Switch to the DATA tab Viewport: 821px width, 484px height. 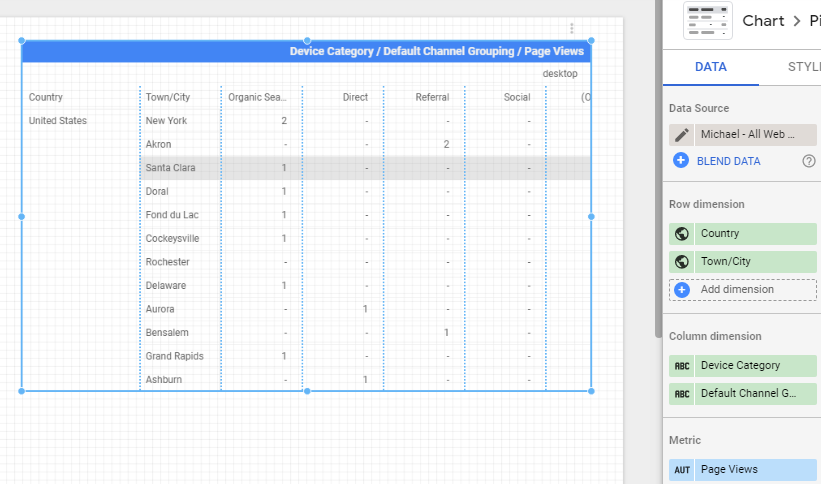click(x=711, y=67)
